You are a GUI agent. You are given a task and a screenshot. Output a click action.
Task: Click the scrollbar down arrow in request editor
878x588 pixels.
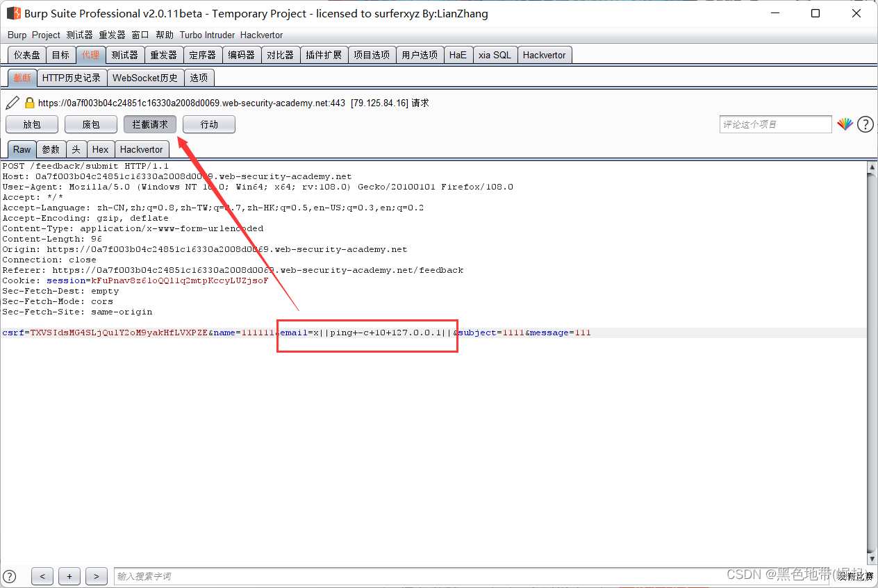pyautogui.click(x=872, y=558)
